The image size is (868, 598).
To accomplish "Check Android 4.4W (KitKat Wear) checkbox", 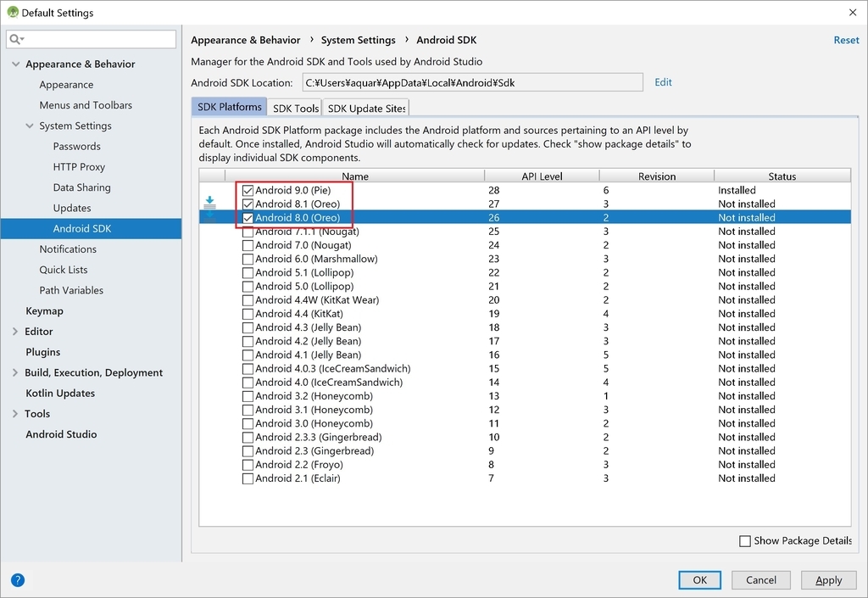I will (x=248, y=300).
